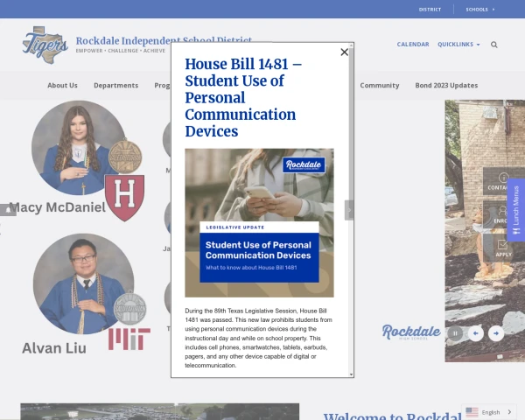Open the partially hidden Programs menu

pyautogui.click(x=163, y=86)
